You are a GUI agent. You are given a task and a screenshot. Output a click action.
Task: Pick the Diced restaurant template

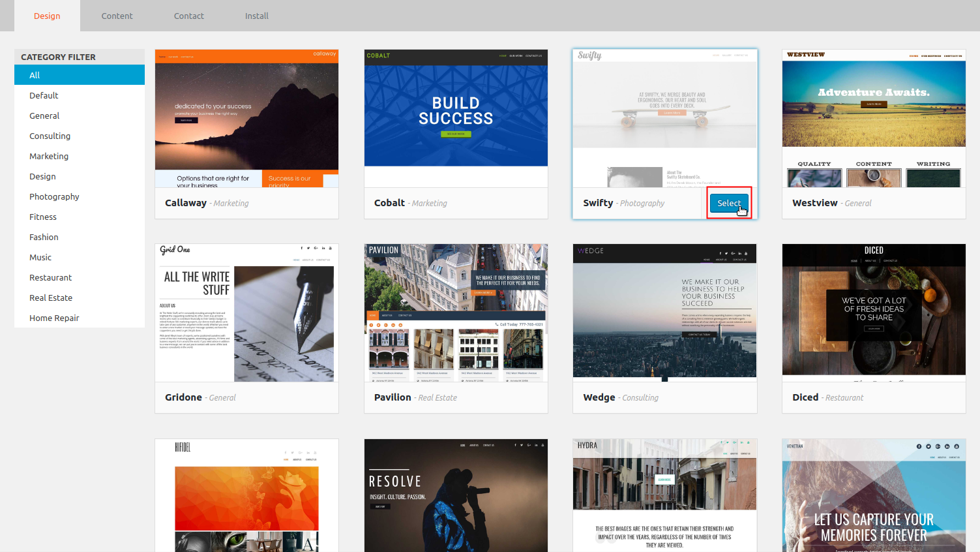pos(874,313)
